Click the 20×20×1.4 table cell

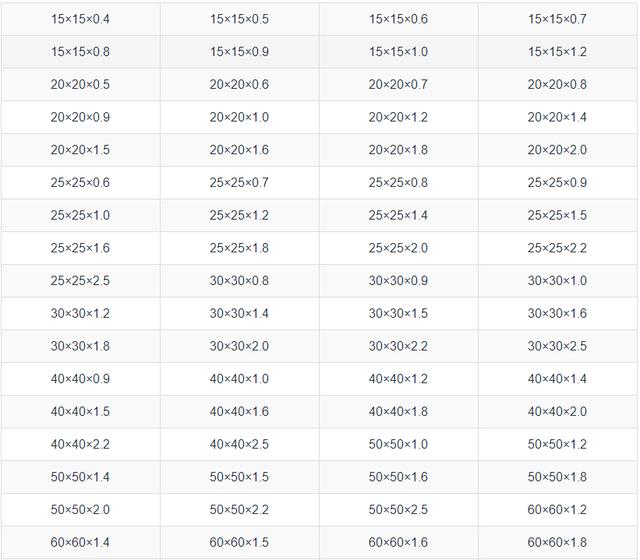click(557, 117)
